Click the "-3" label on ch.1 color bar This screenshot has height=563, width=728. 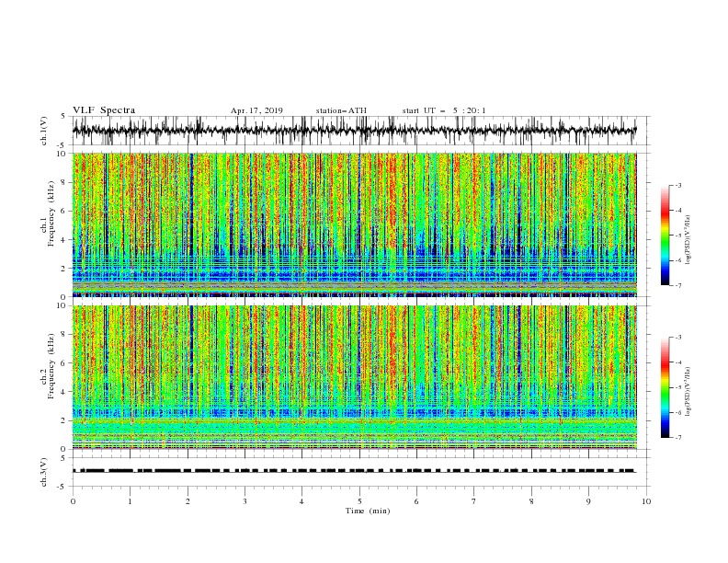(678, 185)
